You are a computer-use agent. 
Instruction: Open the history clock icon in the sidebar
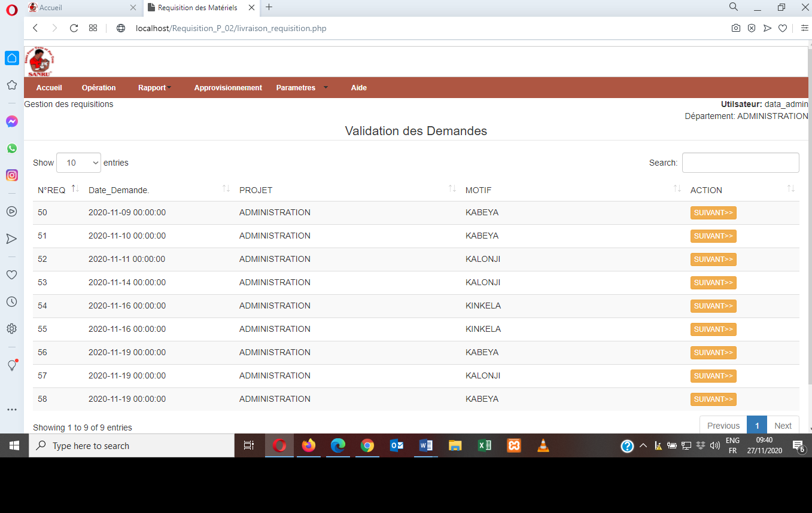point(11,302)
